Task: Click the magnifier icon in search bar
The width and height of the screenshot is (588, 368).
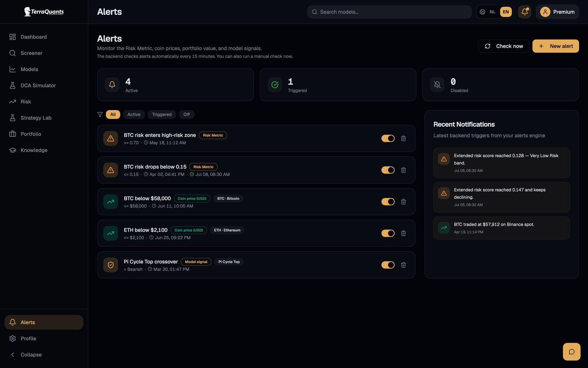Action: pos(315,12)
